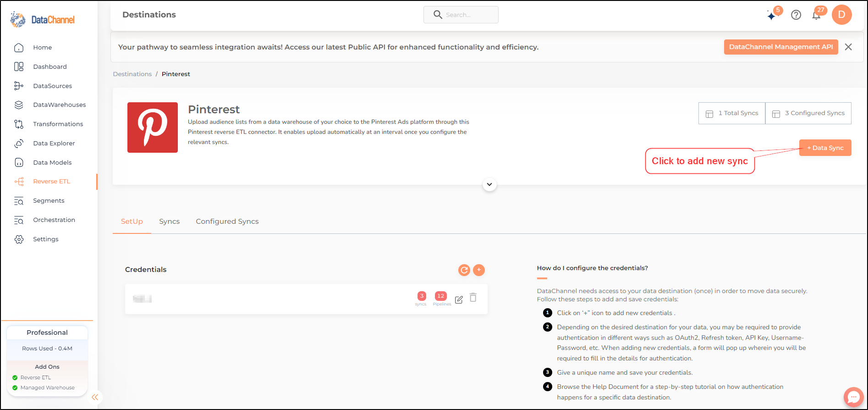Switch to the Configured Syncs tab

tap(227, 222)
